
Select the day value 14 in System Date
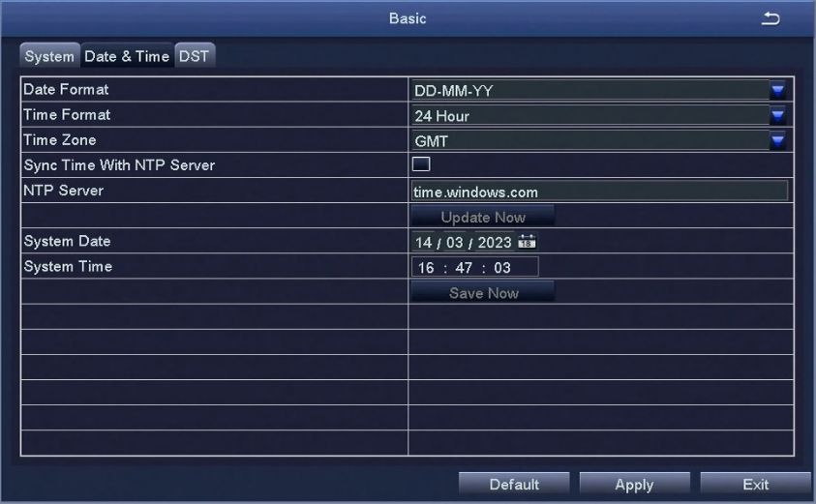point(424,243)
